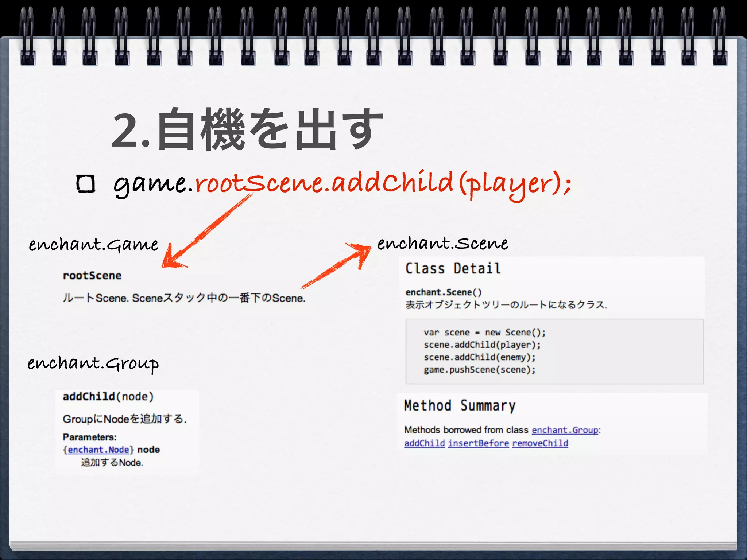Click the 'Class Detail' heading

coord(453,269)
